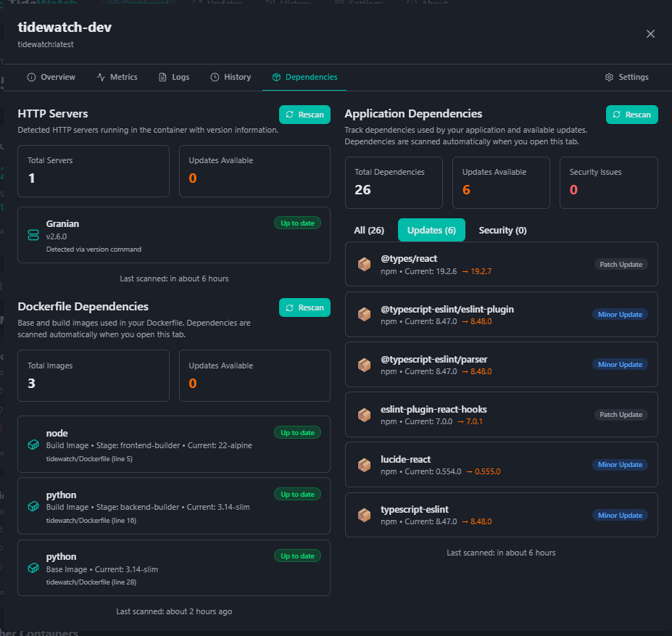
Task: Click the node build image cube icon
Action: tap(33, 445)
